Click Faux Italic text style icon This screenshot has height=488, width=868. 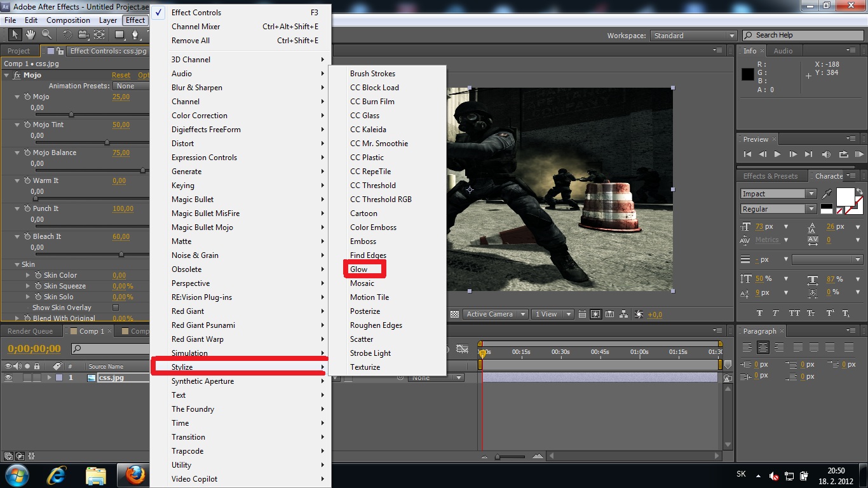[x=776, y=313]
